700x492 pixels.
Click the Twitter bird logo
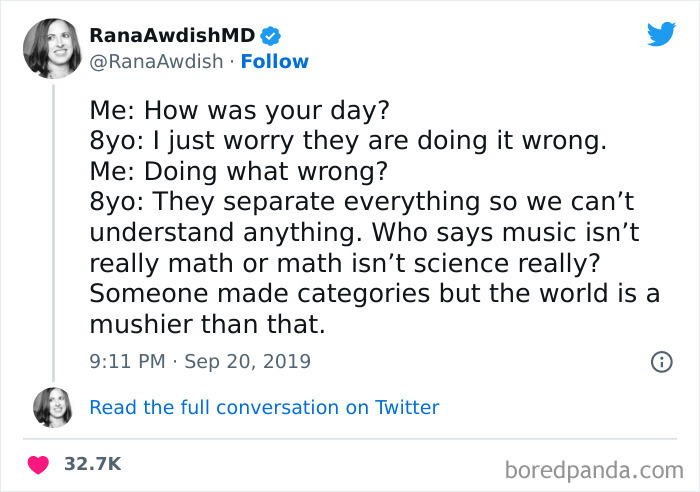tap(661, 34)
